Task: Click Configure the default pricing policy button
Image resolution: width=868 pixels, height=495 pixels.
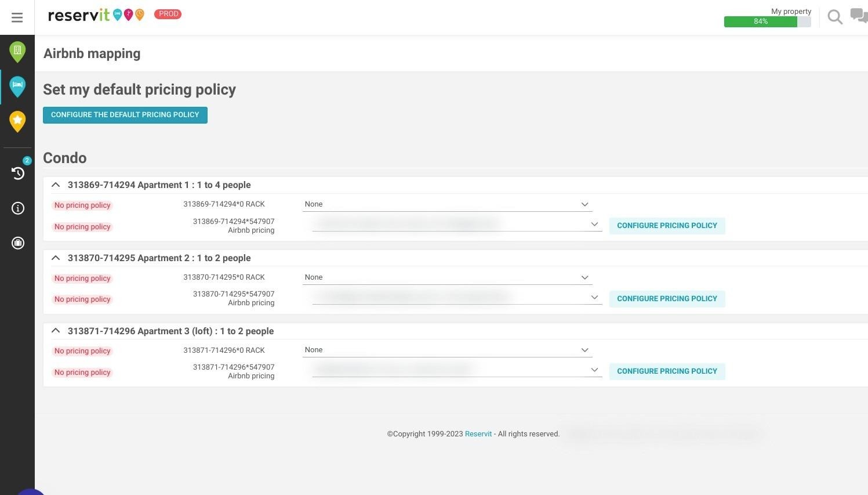Action: [x=125, y=115]
